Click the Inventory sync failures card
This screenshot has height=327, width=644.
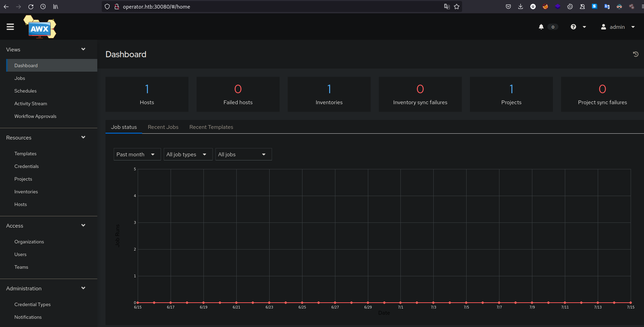(x=420, y=94)
